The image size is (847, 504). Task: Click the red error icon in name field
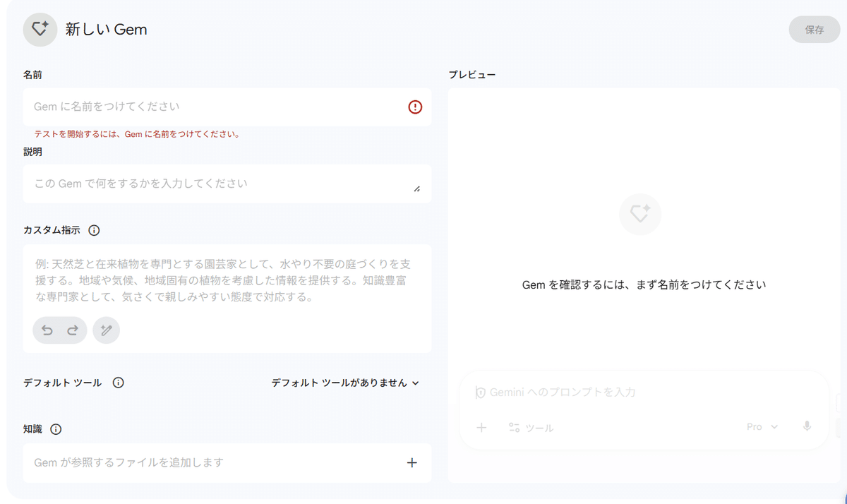tap(415, 107)
